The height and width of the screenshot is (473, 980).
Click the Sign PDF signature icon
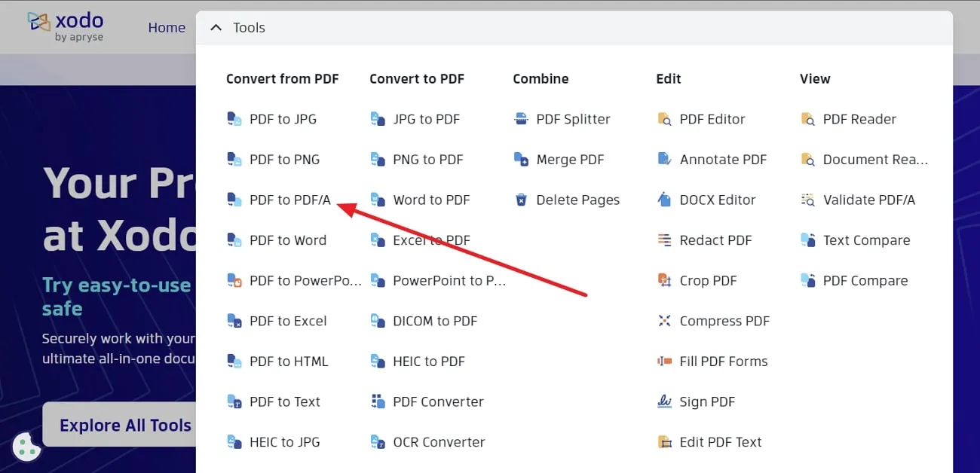click(x=664, y=402)
